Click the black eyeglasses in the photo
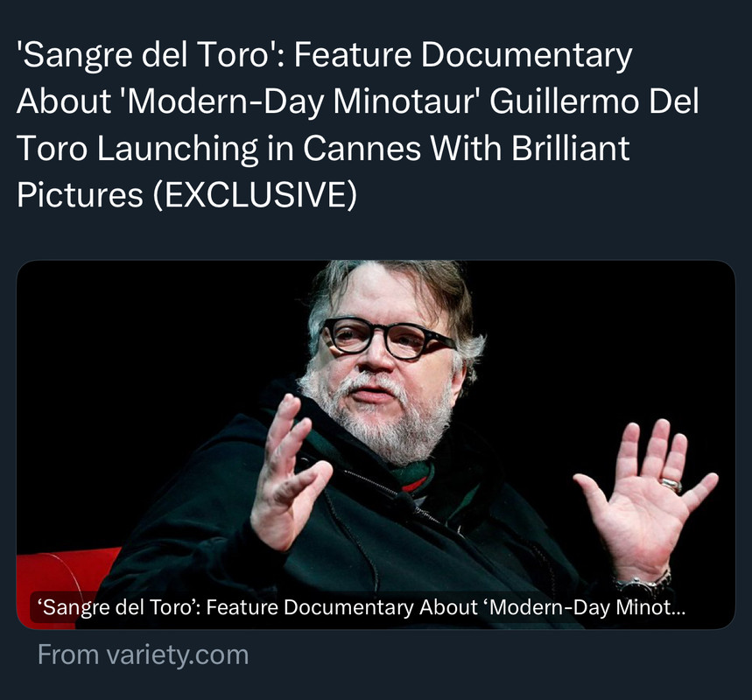 pyautogui.click(x=388, y=339)
